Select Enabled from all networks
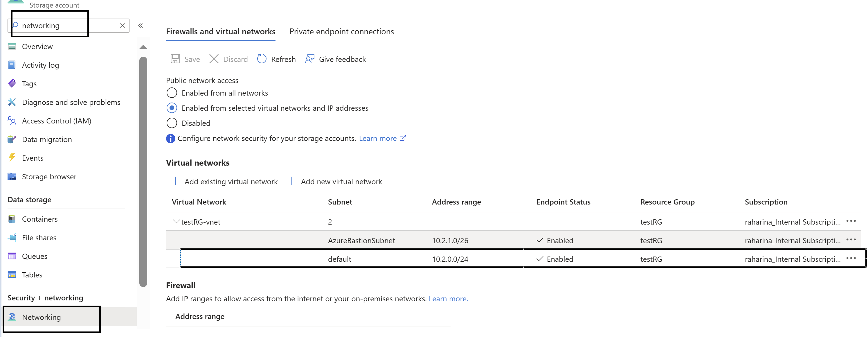Screen dimensions: 868x337 [x=172, y=93]
